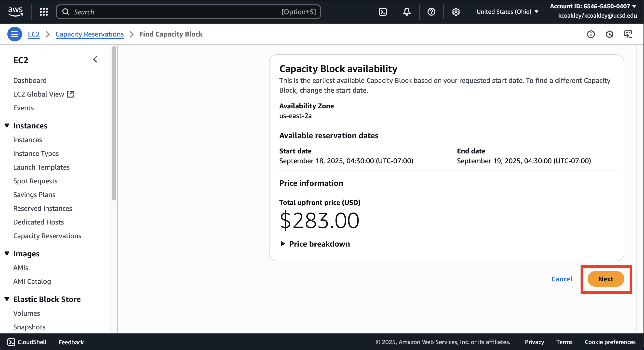
Task: Collapse the Instances navigation group
Action: (x=7, y=125)
